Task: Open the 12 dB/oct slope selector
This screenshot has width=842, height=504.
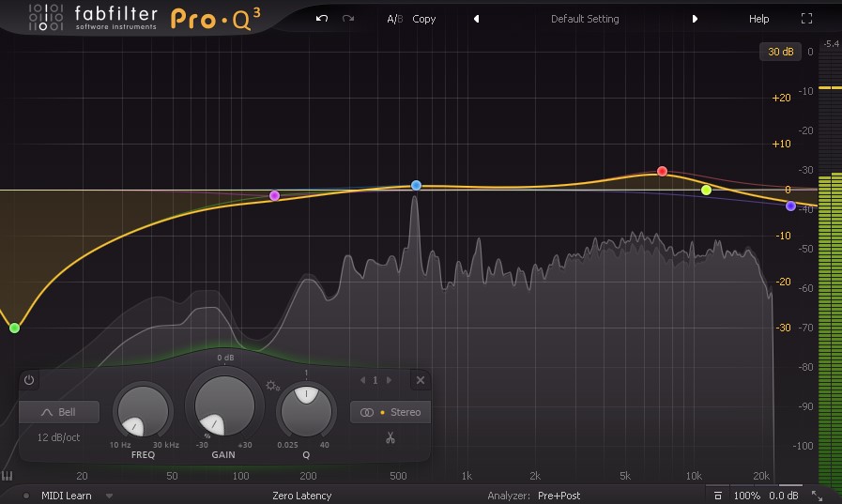Action: click(x=58, y=437)
